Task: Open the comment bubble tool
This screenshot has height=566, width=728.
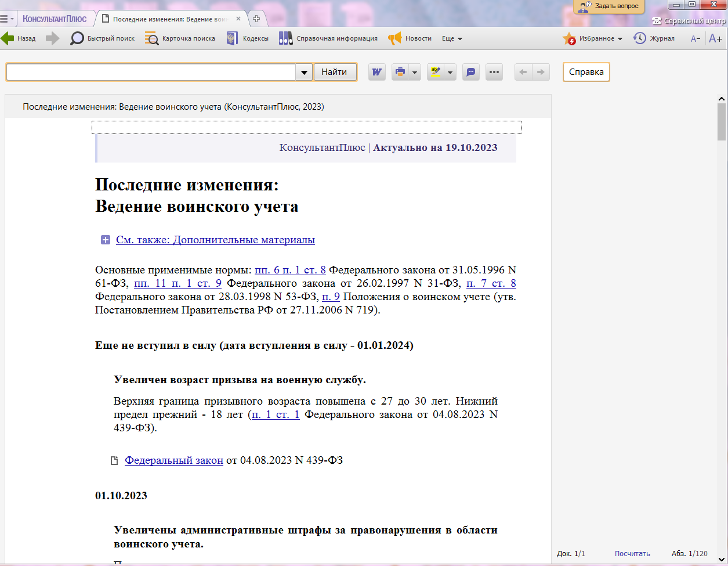Action: [471, 72]
